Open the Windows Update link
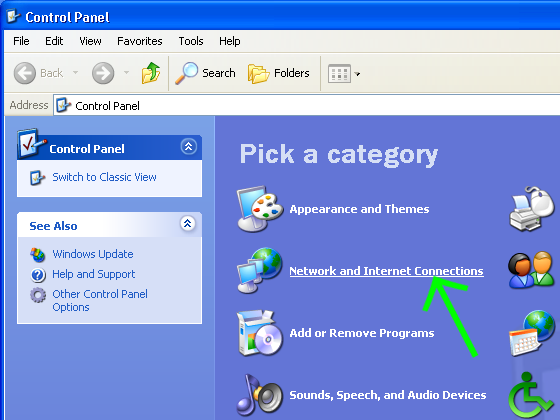The height and width of the screenshot is (420, 560). pos(93,254)
